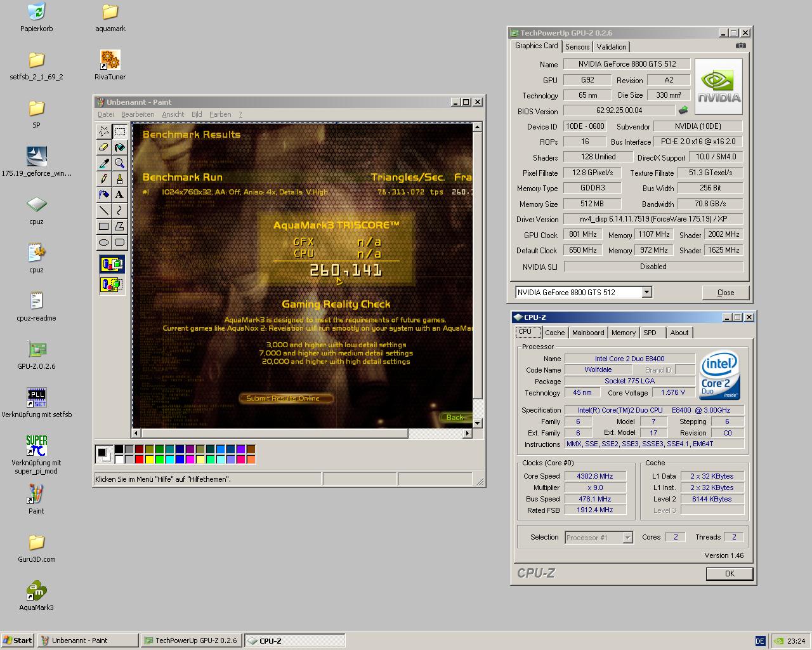Screen dimensions: 812x650
Task: Switch to Unbenannt - Paint in taskbar
Action: 88,640
